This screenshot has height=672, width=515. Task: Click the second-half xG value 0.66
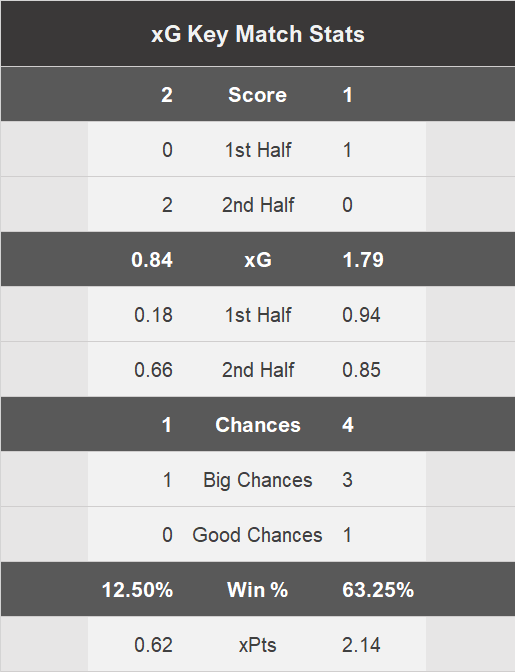pos(153,370)
